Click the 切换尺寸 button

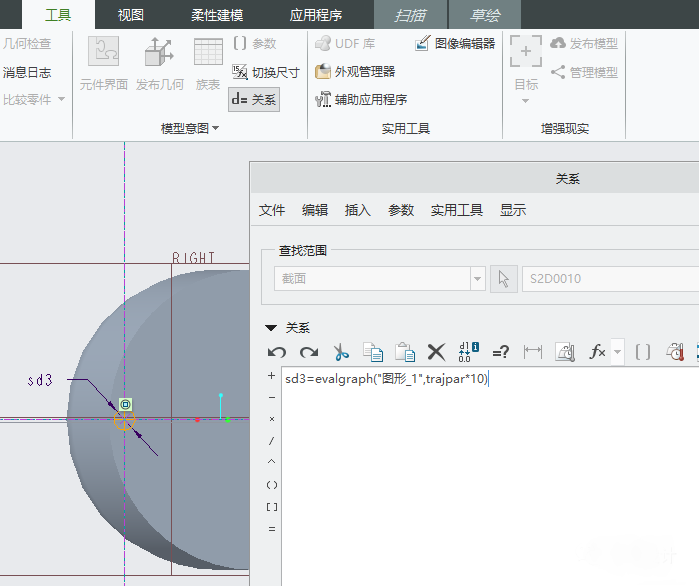point(266,72)
